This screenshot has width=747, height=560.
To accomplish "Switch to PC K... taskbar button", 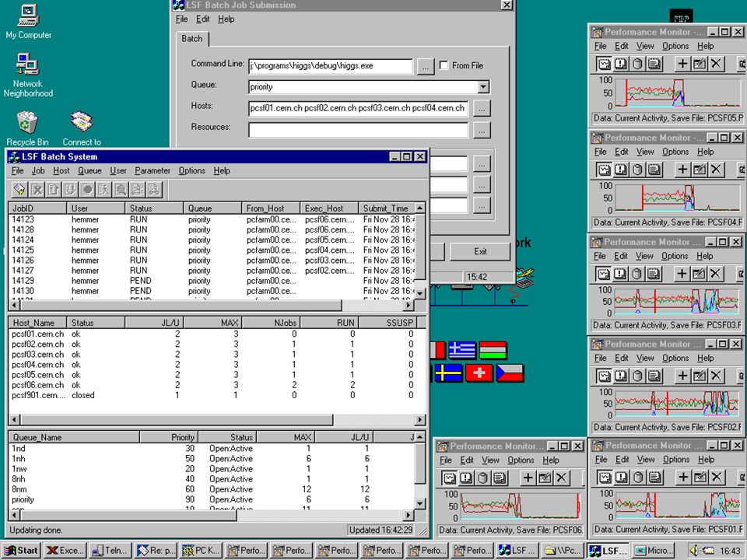I will [x=200, y=551].
